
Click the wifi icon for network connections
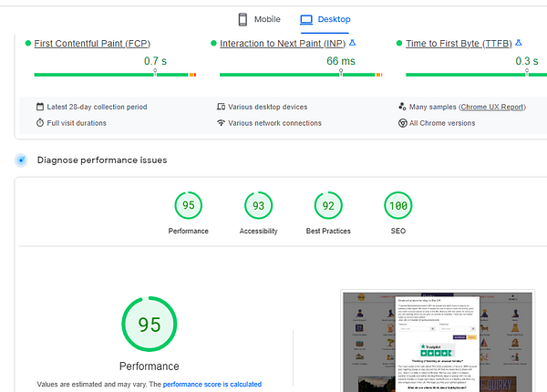point(221,123)
